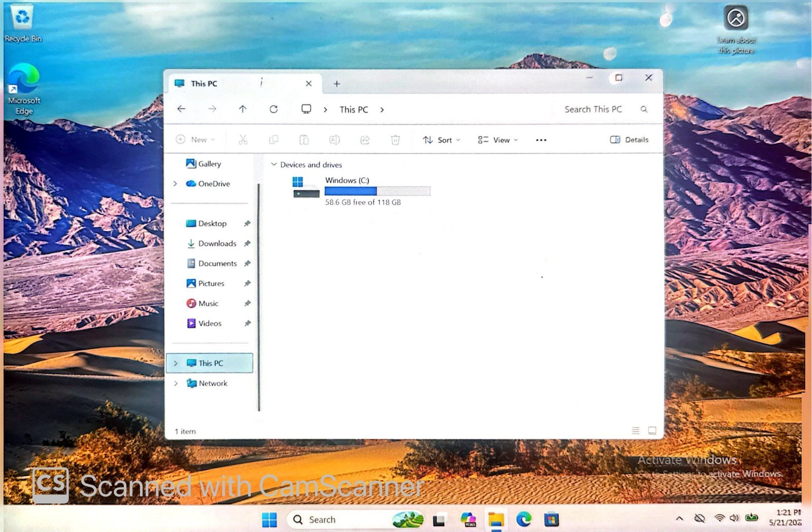812x532 pixels.
Task: Click the Copy icon in toolbar
Action: [x=274, y=139]
